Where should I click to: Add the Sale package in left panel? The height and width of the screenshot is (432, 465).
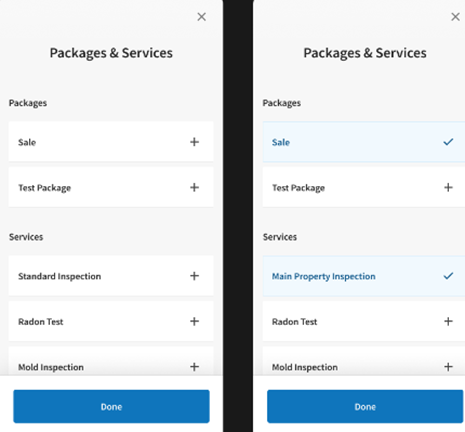194,142
